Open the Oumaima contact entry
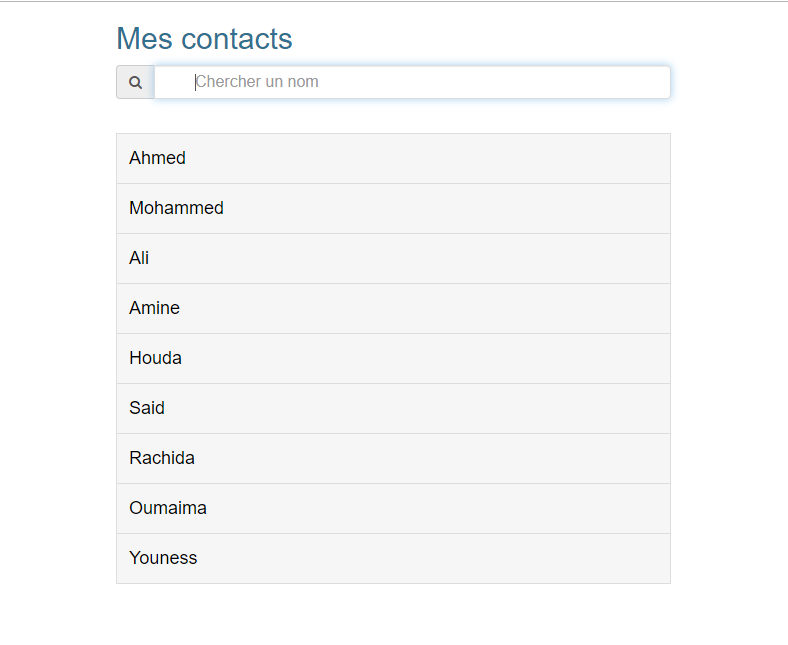788x645 pixels. click(393, 508)
